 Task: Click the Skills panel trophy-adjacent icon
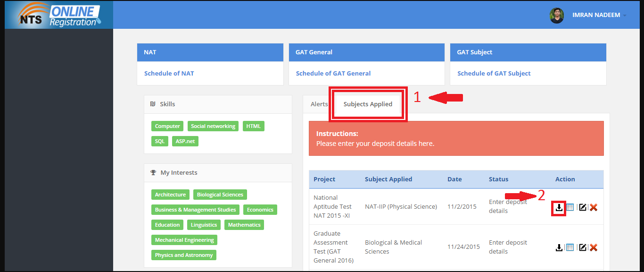(153, 104)
